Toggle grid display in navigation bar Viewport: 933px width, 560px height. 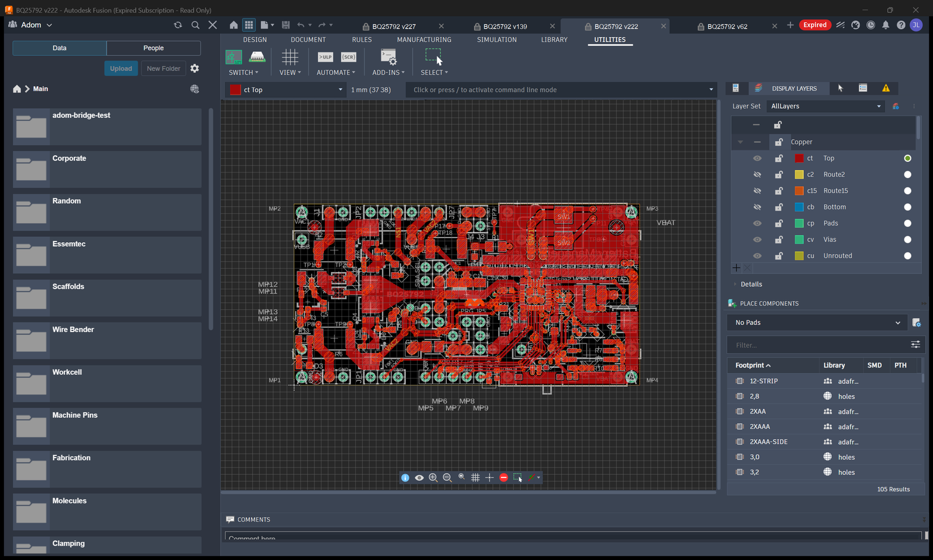[x=475, y=478]
